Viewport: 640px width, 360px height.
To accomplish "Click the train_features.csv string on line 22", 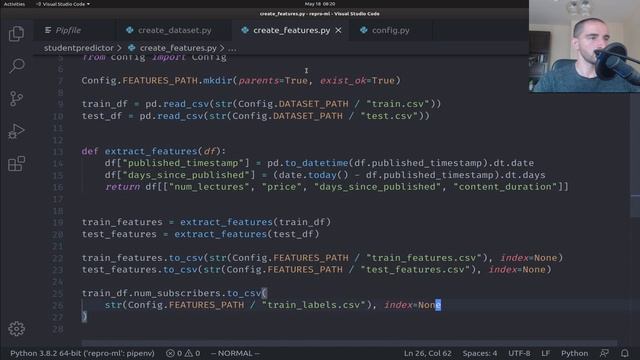I will point(424,258).
